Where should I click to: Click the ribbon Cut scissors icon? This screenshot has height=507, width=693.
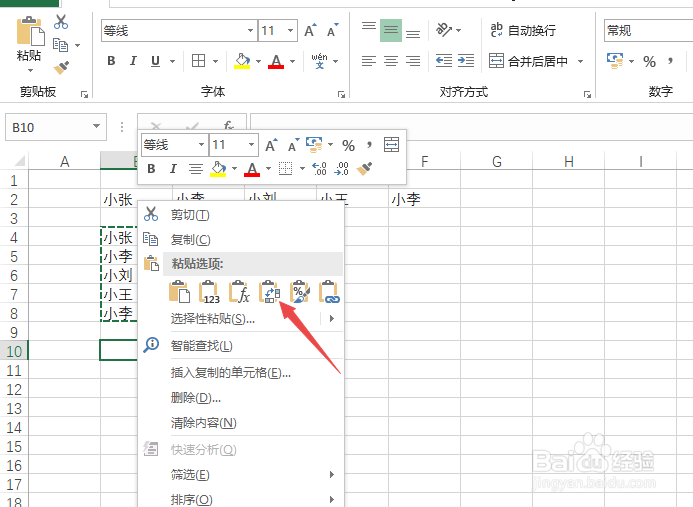(61, 22)
